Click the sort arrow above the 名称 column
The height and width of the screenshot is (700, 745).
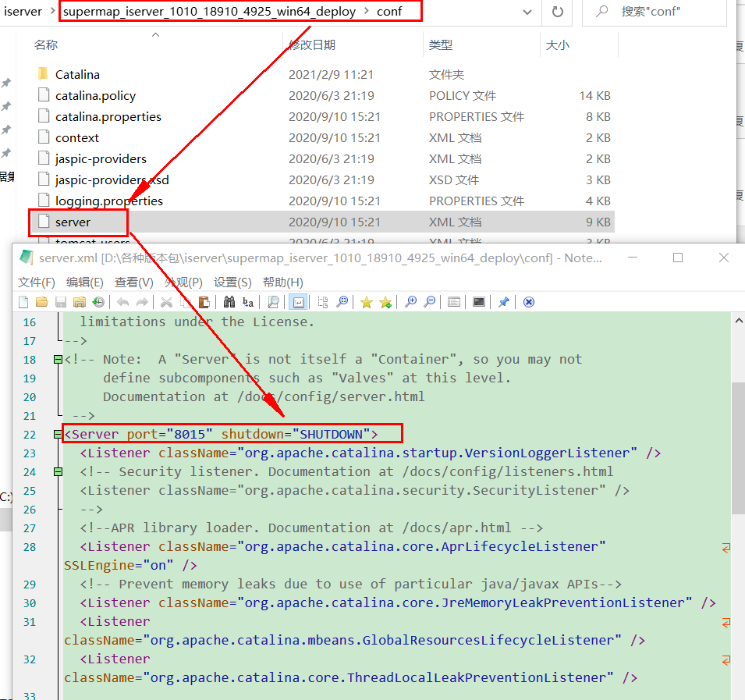[x=155, y=34]
